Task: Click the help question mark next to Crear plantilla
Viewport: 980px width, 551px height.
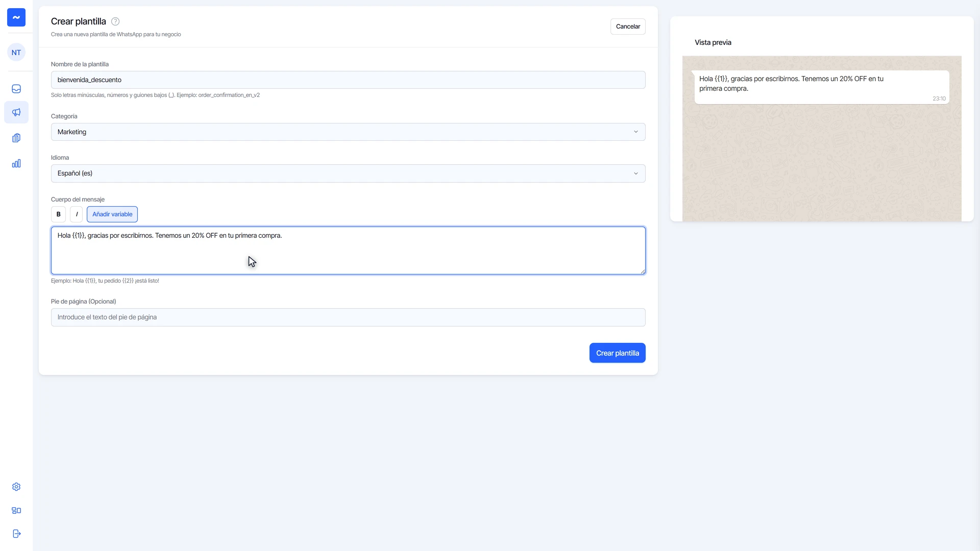Action: tap(115, 21)
